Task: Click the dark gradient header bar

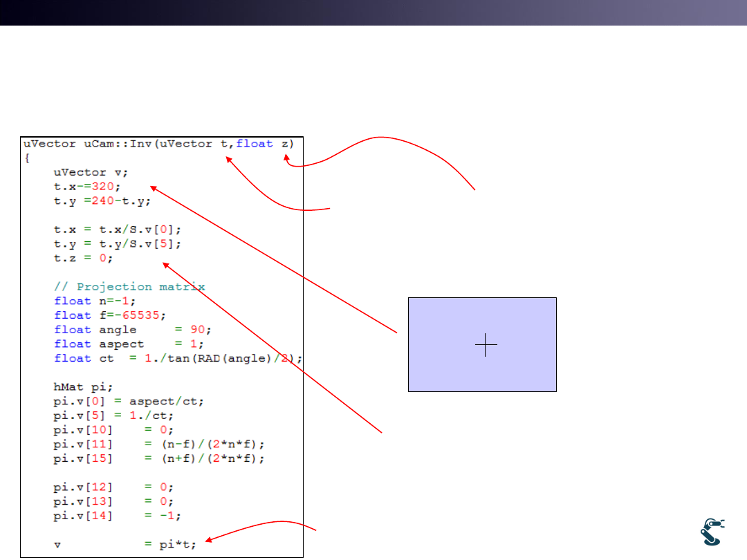Action: (x=373, y=12)
